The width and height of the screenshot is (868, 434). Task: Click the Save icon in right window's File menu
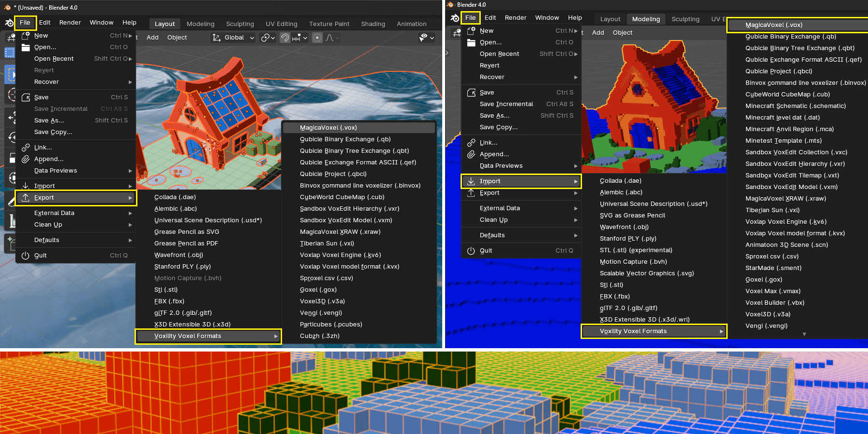(x=471, y=92)
